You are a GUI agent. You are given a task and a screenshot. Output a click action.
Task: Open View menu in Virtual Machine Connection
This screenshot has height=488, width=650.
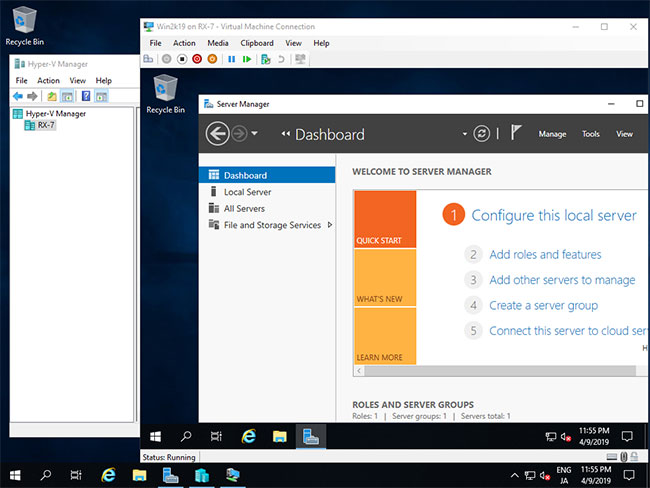tap(293, 43)
